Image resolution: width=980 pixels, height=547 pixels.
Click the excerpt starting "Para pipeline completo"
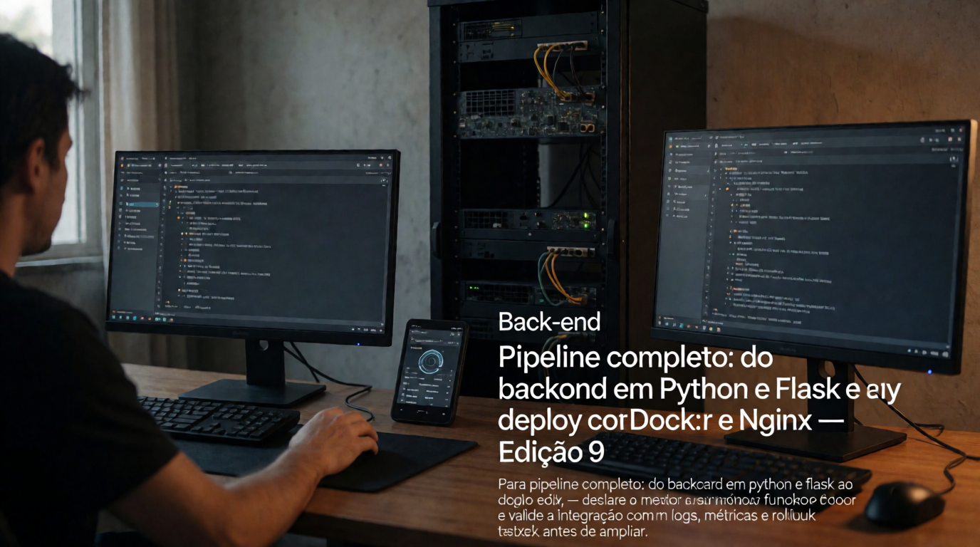coord(677,507)
